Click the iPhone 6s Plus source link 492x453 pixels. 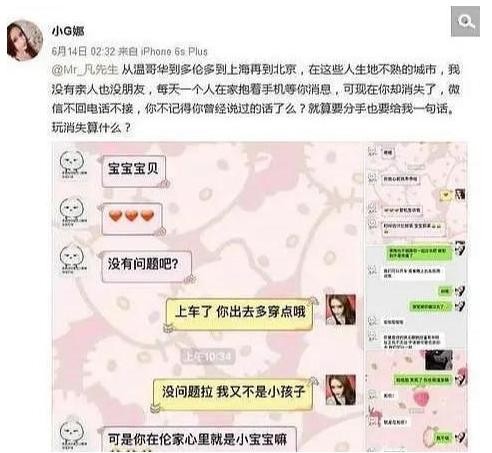pos(174,51)
